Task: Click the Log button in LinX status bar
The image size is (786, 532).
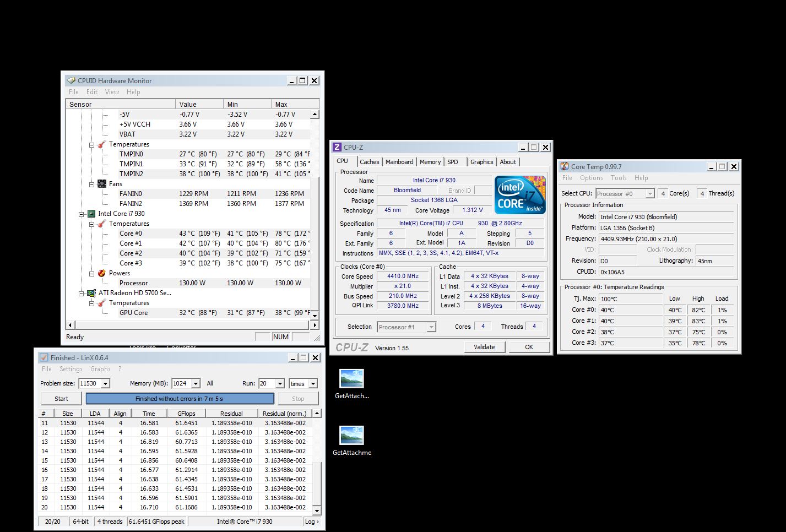Action: click(312, 522)
